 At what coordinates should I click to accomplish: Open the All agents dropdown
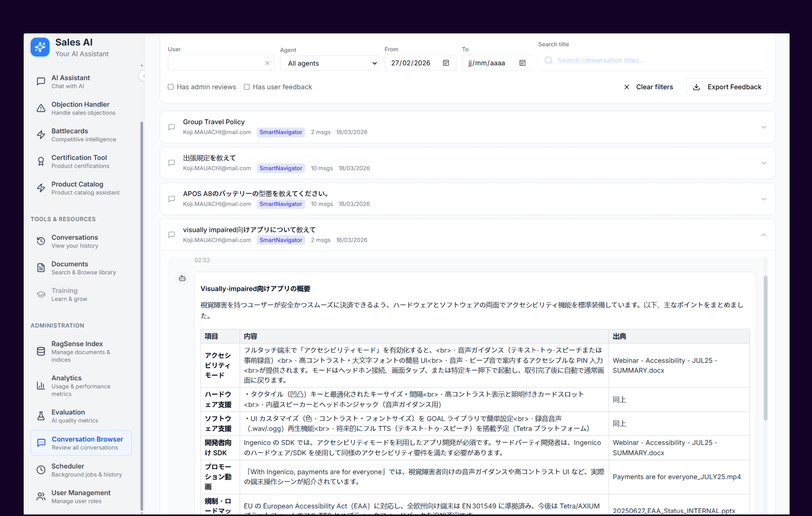[329, 63]
